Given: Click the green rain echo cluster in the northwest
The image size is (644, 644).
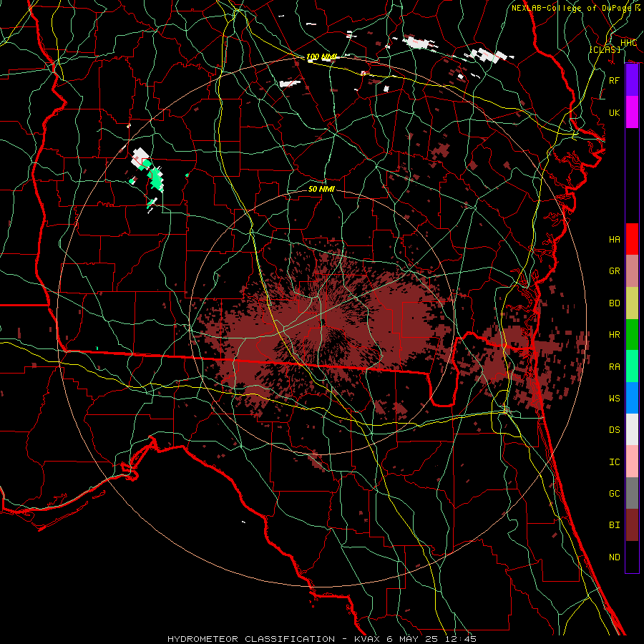Looking at the screenshot, I should (156, 179).
